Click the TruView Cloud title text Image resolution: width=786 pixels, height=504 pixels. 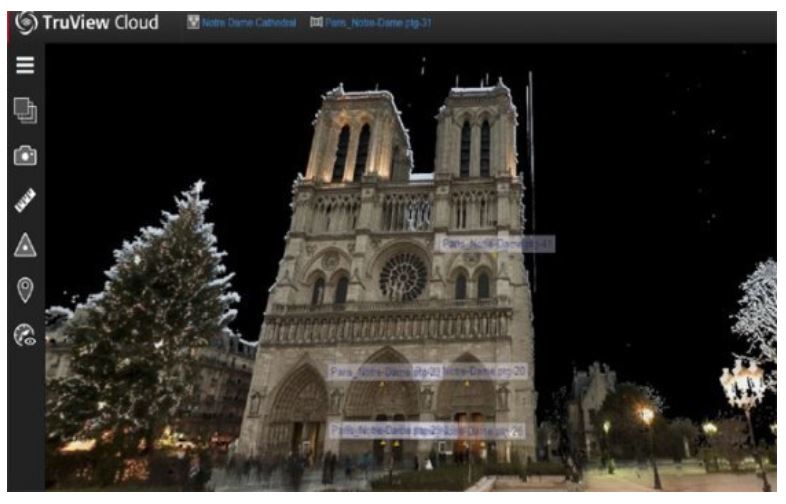100,22
